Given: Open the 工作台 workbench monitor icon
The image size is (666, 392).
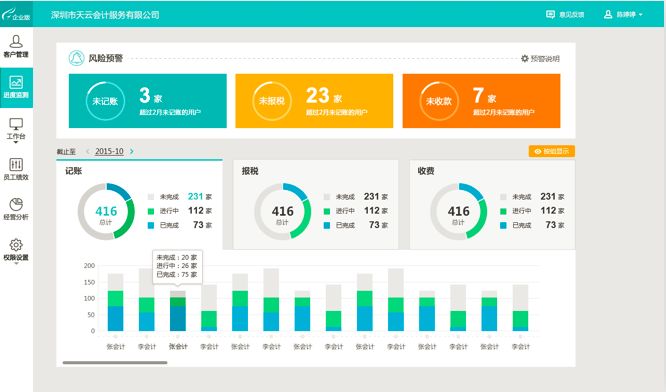Looking at the screenshot, I should (16, 124).
